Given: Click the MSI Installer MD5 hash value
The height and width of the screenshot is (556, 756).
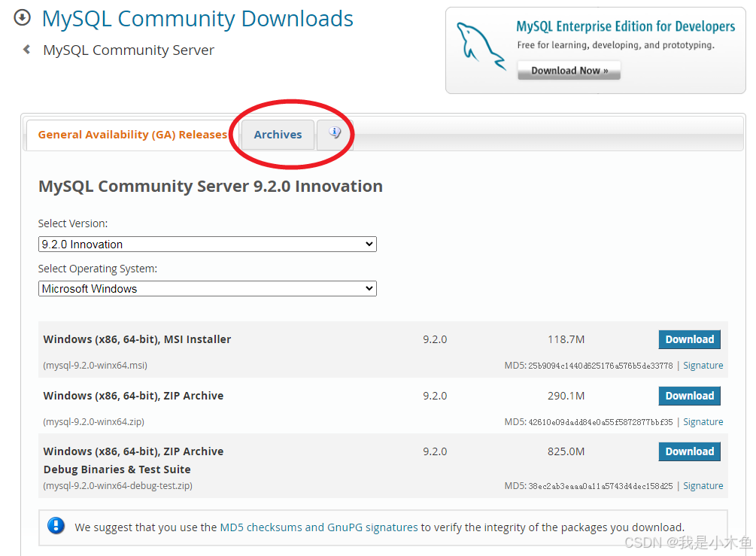Looking at the screenshot, I should [x=600, y=366].
